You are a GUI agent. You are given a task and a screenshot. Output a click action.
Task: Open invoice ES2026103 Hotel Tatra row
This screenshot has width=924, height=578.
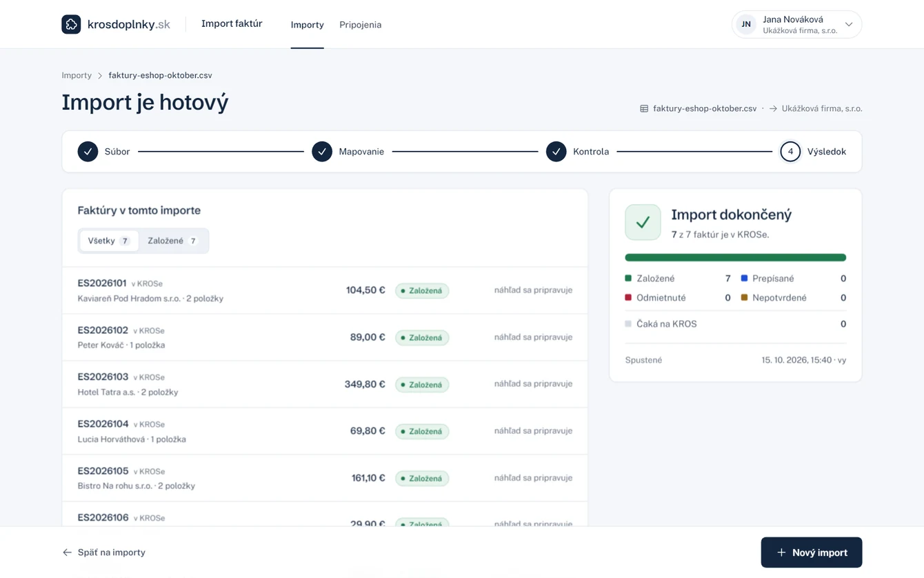coord(325,384)
